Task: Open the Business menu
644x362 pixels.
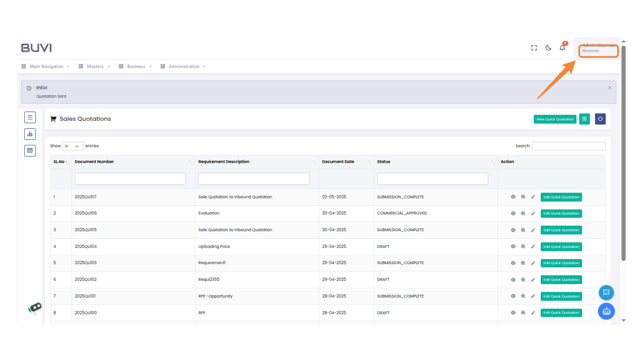Action: point(136,66)
